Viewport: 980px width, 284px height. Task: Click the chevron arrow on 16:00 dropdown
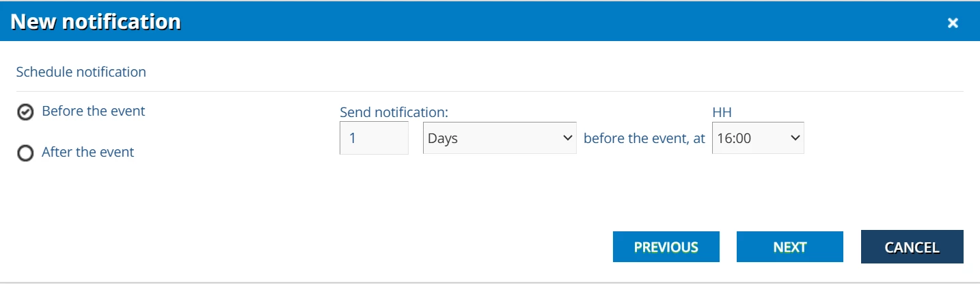pyautogui.click(x=794, y=138)
